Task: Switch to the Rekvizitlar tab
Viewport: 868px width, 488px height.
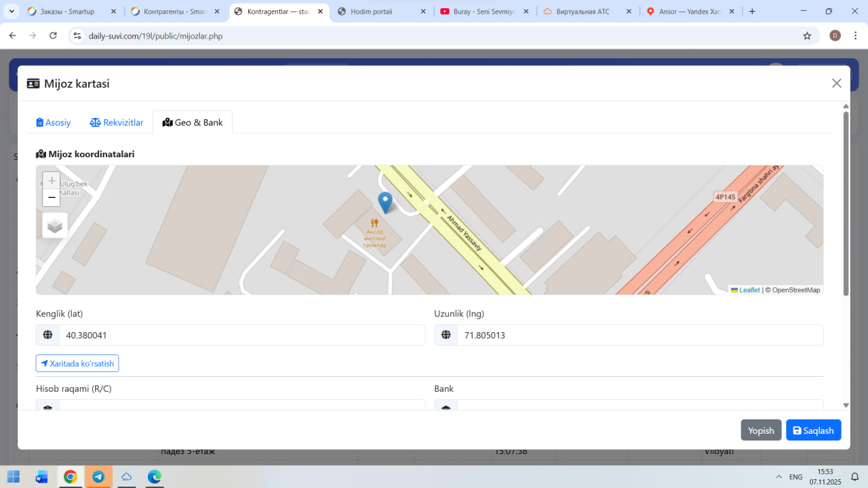Action: (x=117, y=123)
